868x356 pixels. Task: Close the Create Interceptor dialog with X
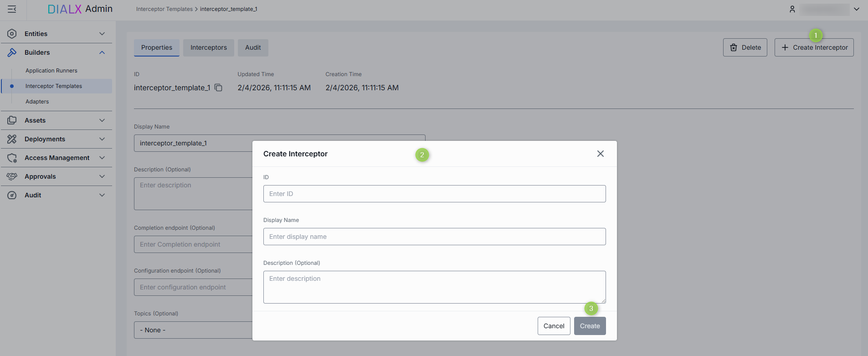click(x=600, y=154)
